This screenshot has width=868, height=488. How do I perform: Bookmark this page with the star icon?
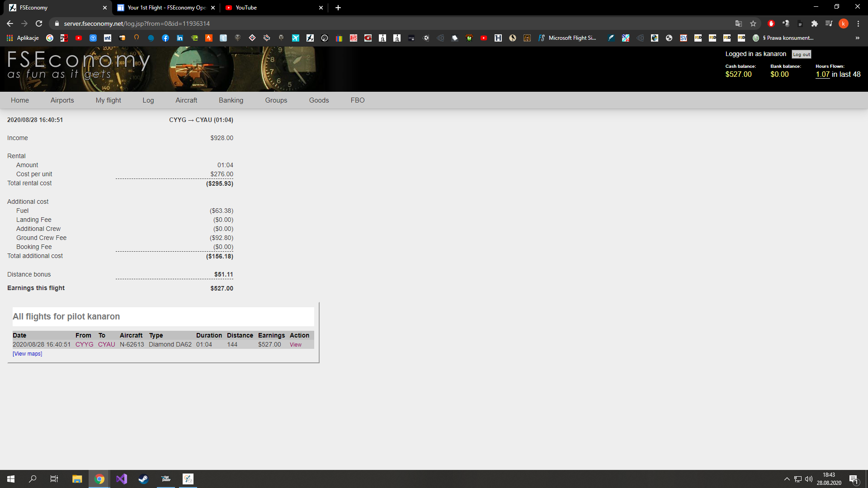coord(753,23)
